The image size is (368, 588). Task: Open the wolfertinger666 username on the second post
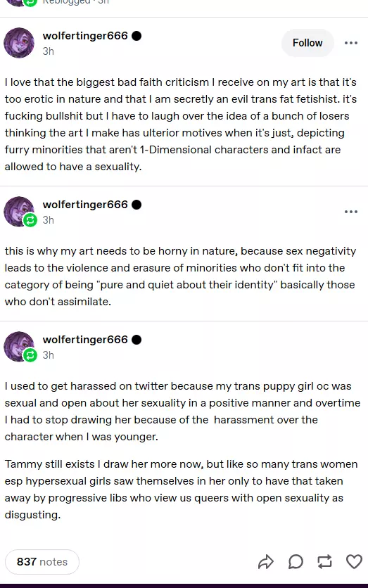point(85,205)
